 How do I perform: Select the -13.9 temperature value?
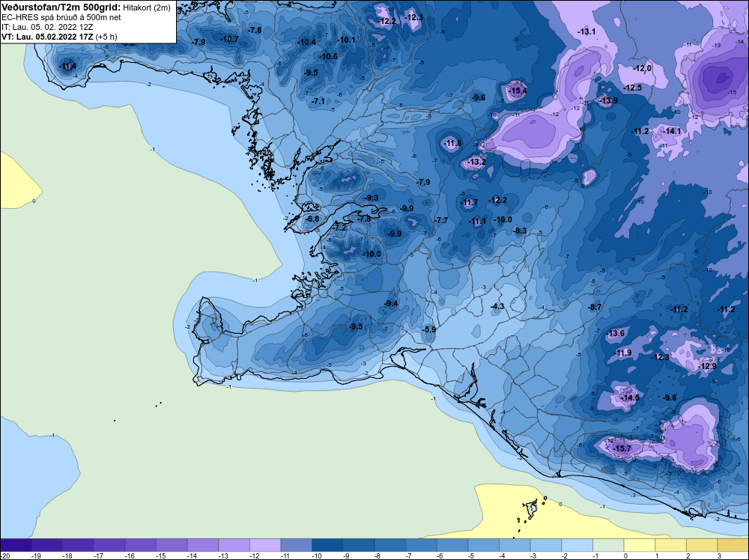pyautogui.click(x=608, y=100)
